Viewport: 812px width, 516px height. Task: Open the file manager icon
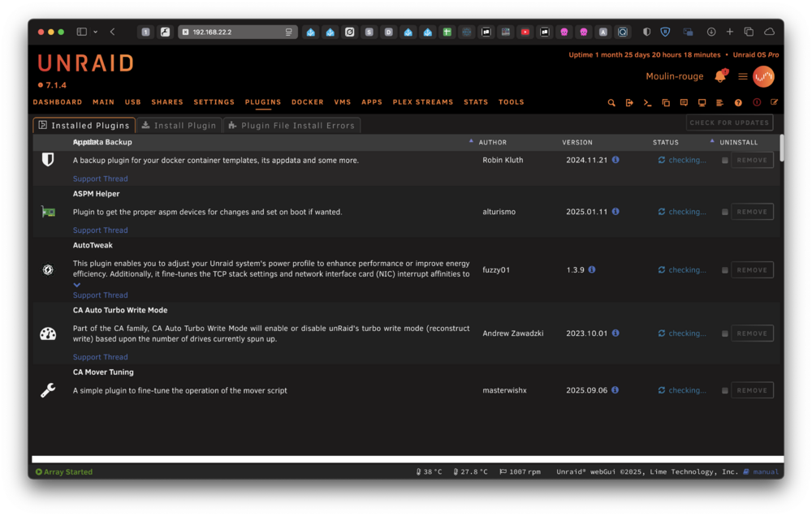point(666,102)
